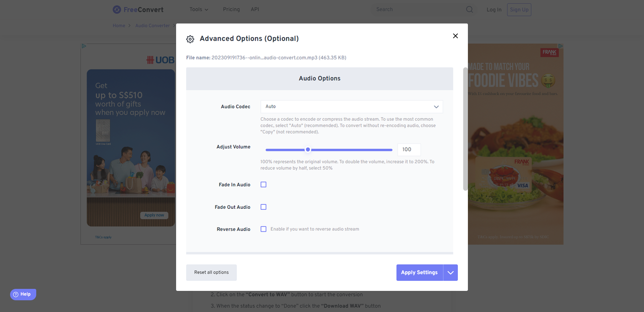The height and width of the screenshot is (312, 644).
Task: Click the Log In link
Action: click(494, 10)
